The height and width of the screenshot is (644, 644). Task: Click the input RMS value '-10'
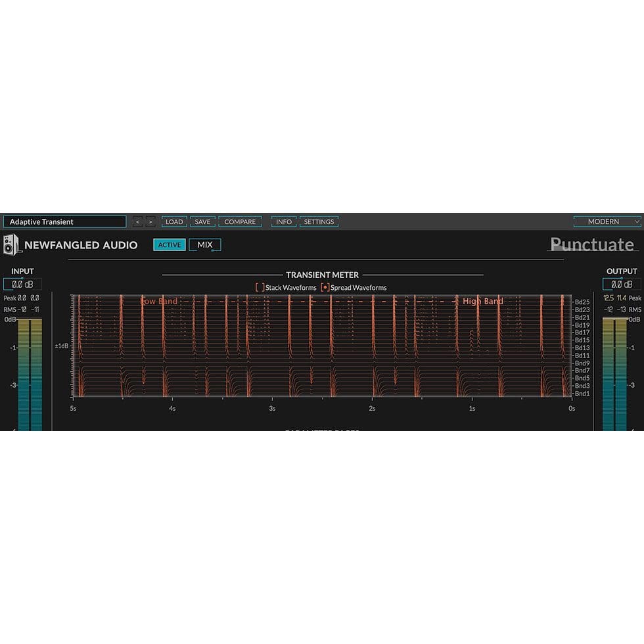(22, 310)
